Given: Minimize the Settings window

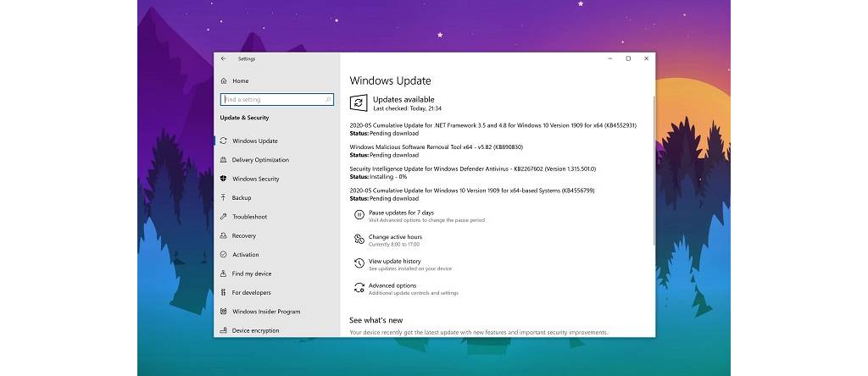Looking at the screenshot, I should [609, 58].
